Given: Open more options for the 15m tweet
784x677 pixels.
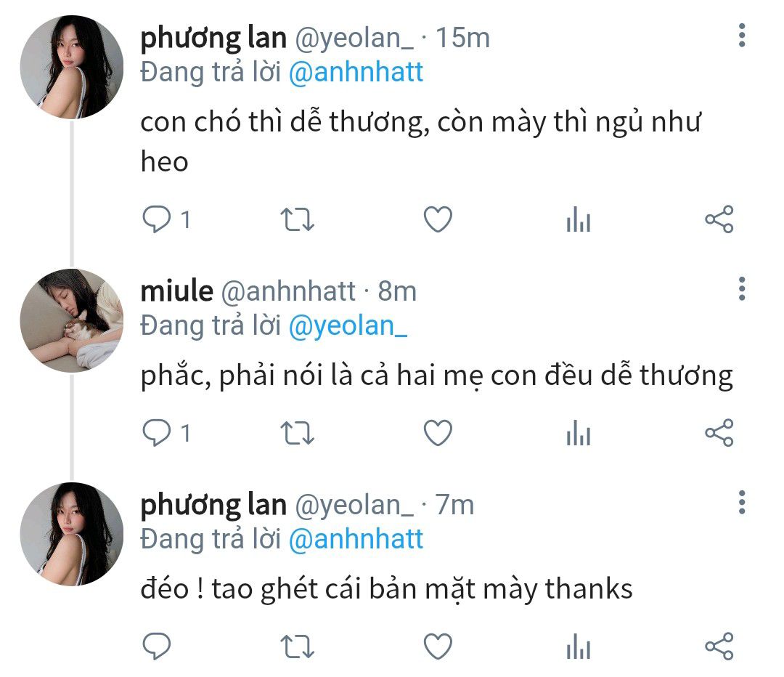Looking at the screenshot, I should click(742, 36).
